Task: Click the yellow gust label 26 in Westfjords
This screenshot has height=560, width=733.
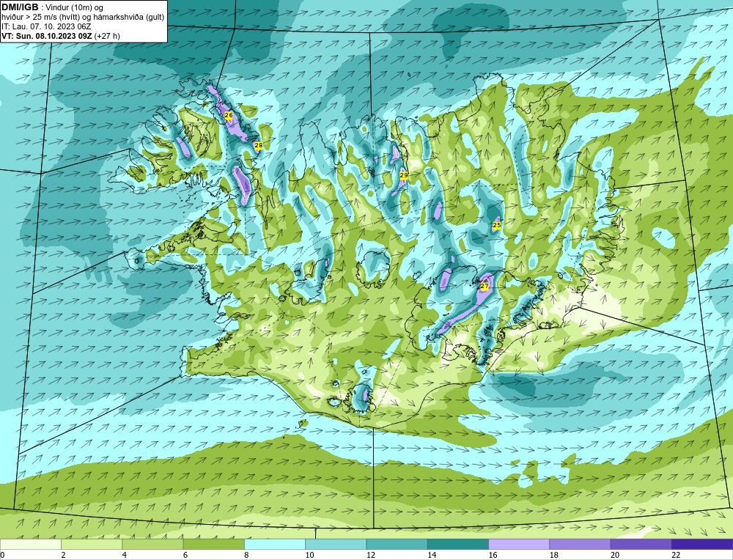Action: [x=229, y=115]
